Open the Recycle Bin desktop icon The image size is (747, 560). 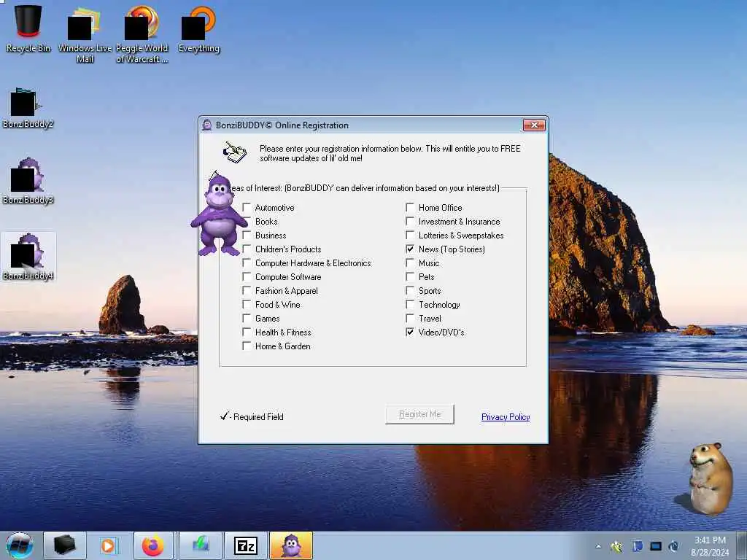click(28, 28)
